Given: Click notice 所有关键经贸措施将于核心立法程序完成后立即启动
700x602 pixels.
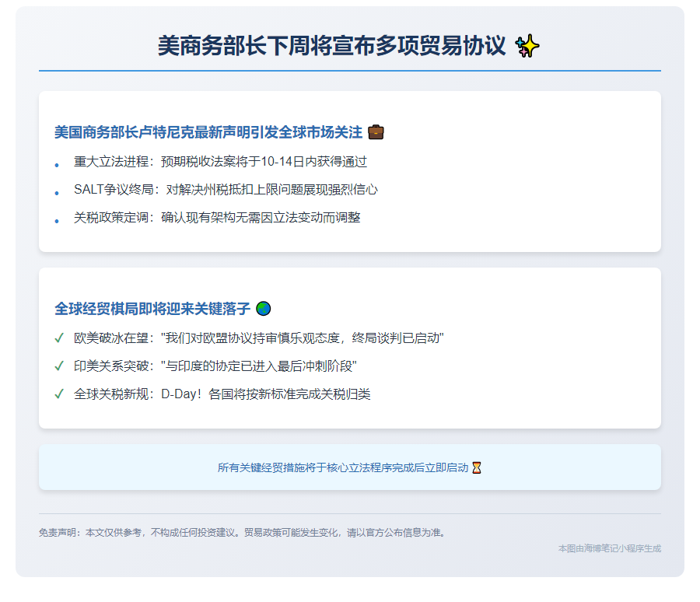Looking at the screenshot, I should 343,467.
